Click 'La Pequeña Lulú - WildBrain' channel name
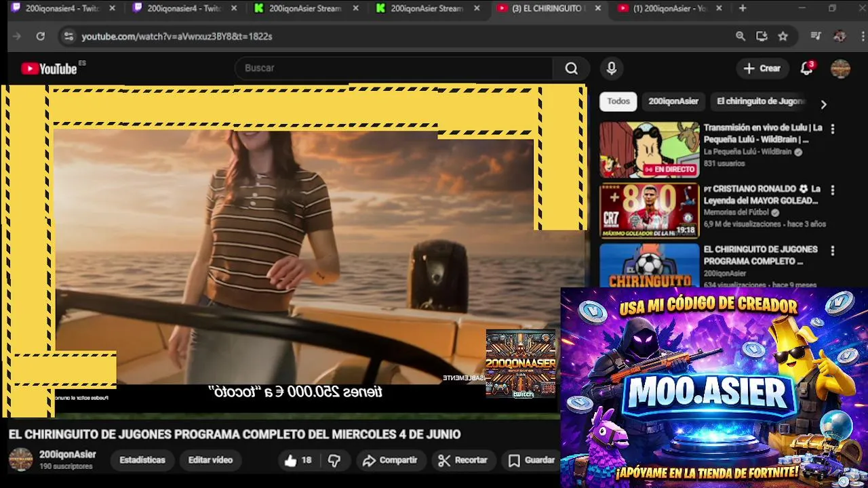The height and width of the screenshot is (488, 868). click(747, 152)
